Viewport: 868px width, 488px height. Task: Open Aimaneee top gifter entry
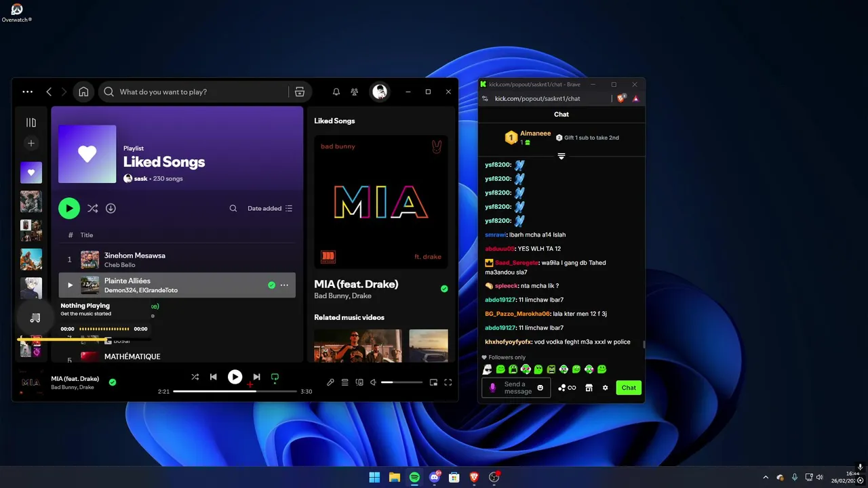coord(528,138)
